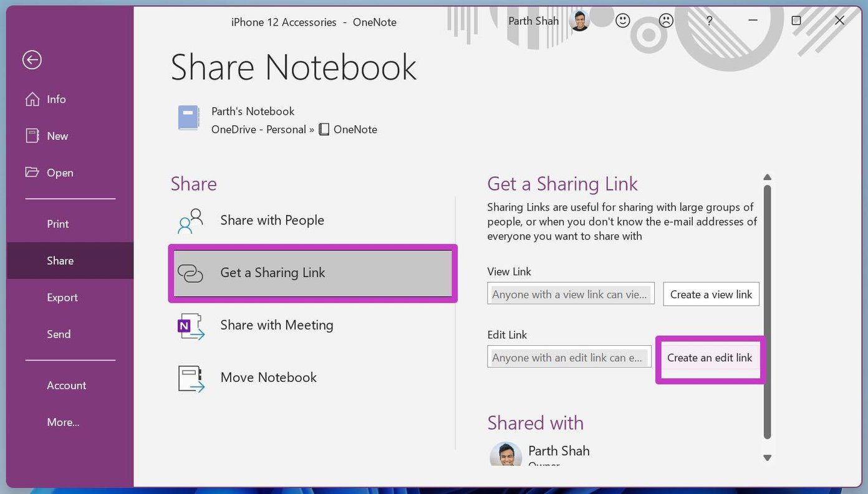Click the chain-link icon for Get a Sharing Link
The width and height of the screenshot is (868, 494).
(x=190, y=273)
